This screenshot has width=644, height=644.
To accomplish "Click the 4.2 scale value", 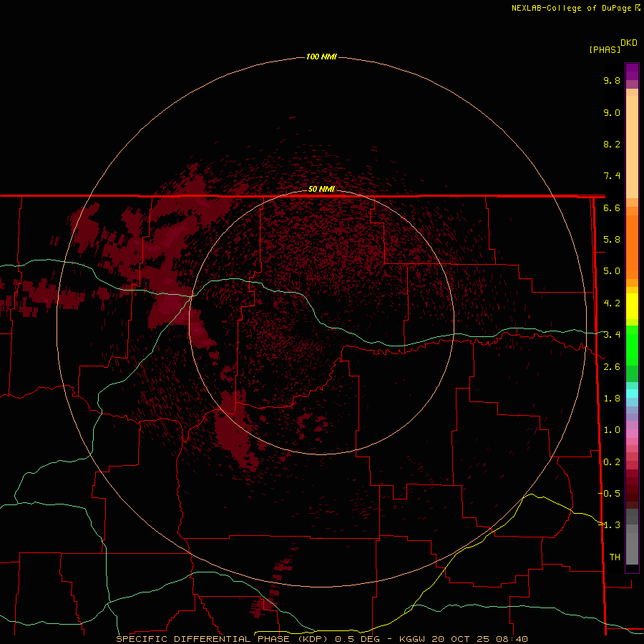I will 612,303.
